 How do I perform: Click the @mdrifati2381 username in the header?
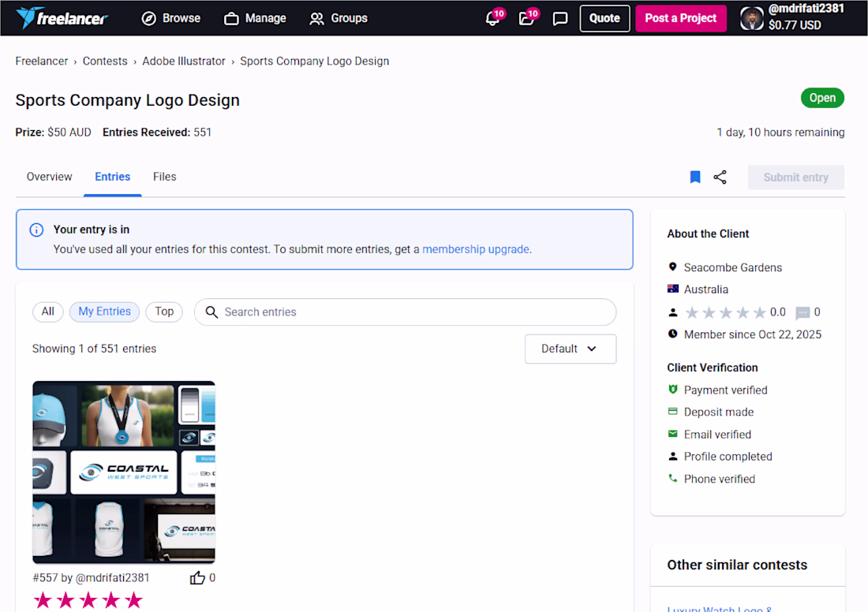click(x=806, y=9)
